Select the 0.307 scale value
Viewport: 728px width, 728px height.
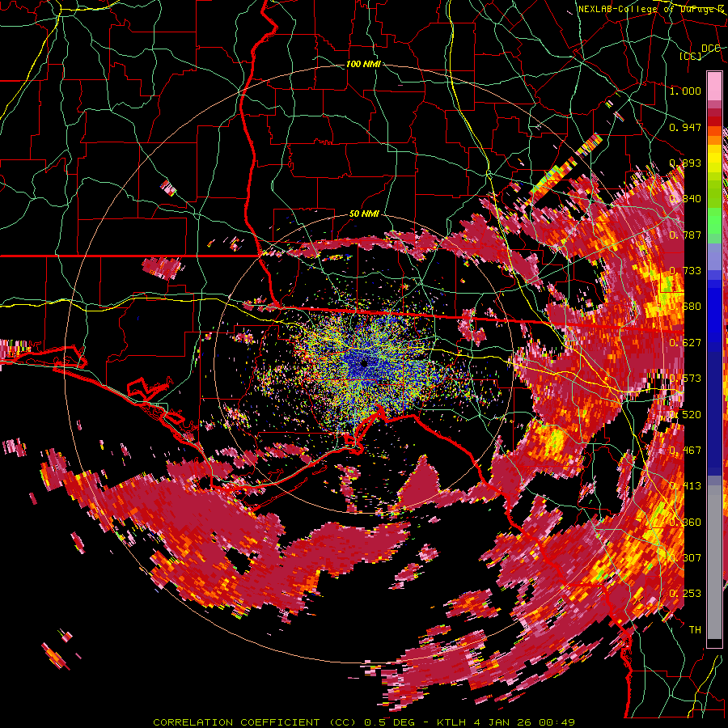(x=685, y=558)
